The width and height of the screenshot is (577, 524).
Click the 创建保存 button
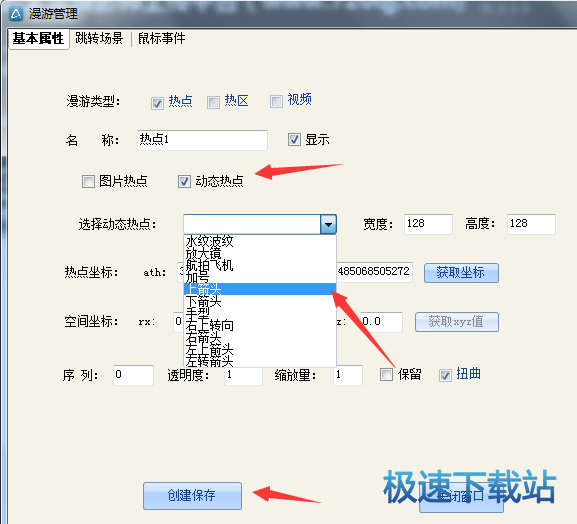point(192,496)
